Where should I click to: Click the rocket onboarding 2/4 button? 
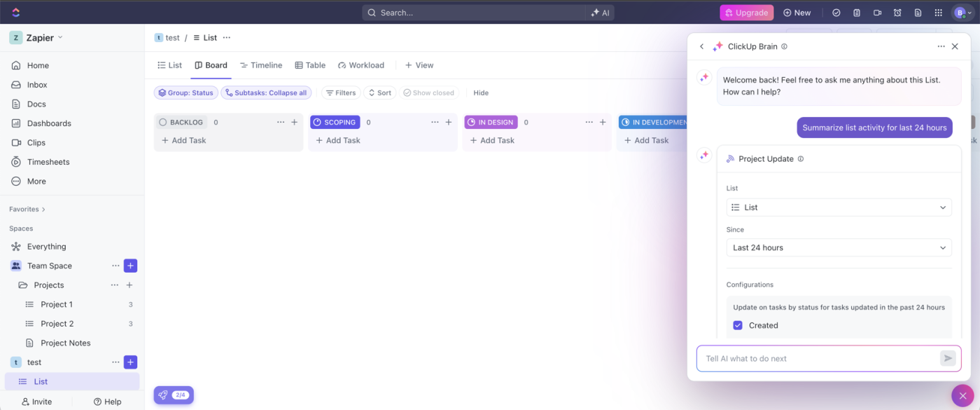tap(174, 395)
